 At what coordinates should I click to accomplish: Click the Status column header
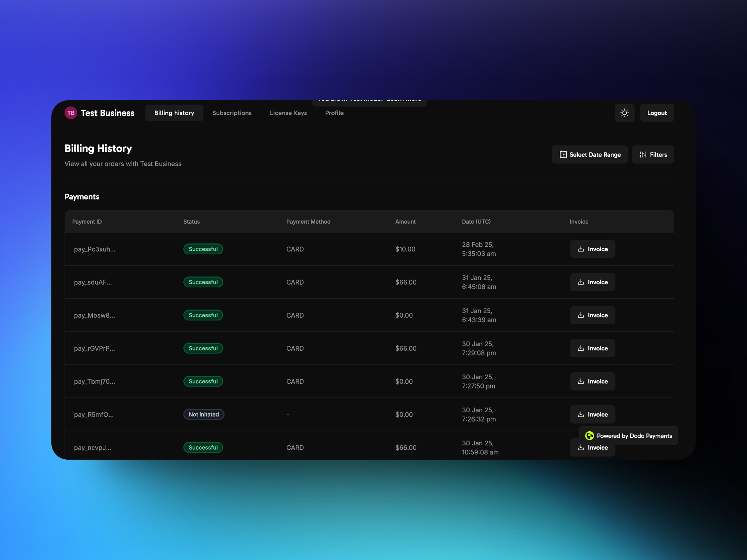(x=191, y=222)
